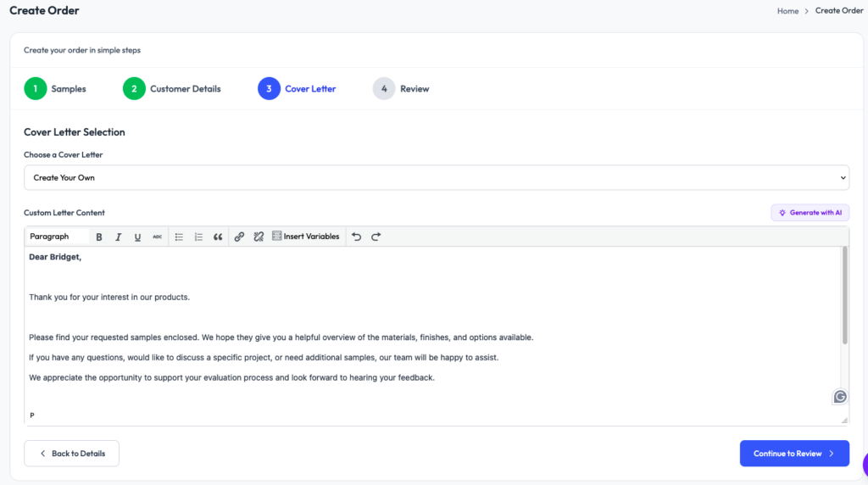The width and height of the screenshot is (868, 485).
Task: Open the Insert Variables menu
Action: 305,237
